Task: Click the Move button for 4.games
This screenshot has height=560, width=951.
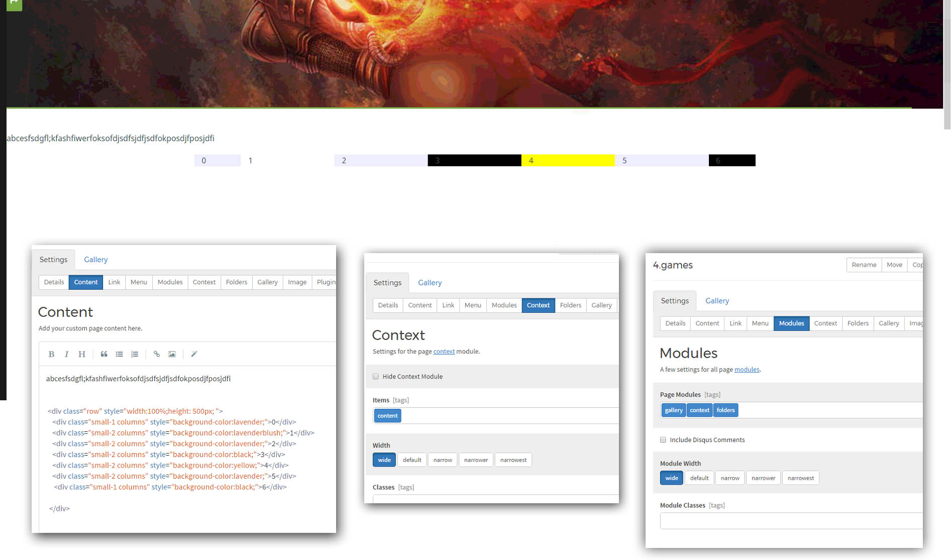Action: click(x=894, y=265)
